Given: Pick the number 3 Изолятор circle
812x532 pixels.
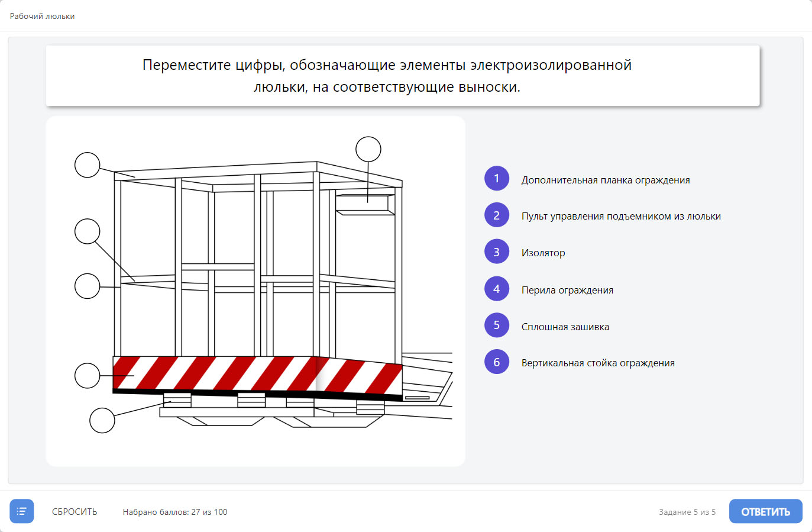Looking at the screenshot, I should 497,252.
